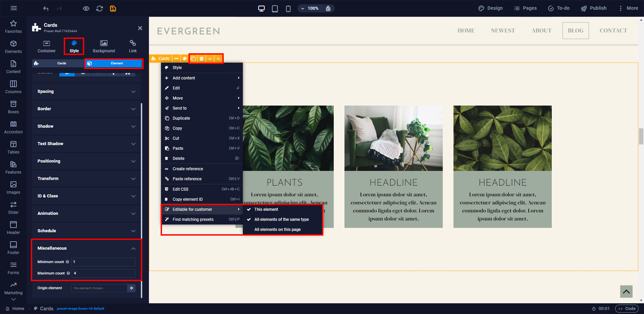Open the zoom 100% dropdown
Screen dimensions: 644x314
coord(310,8)
